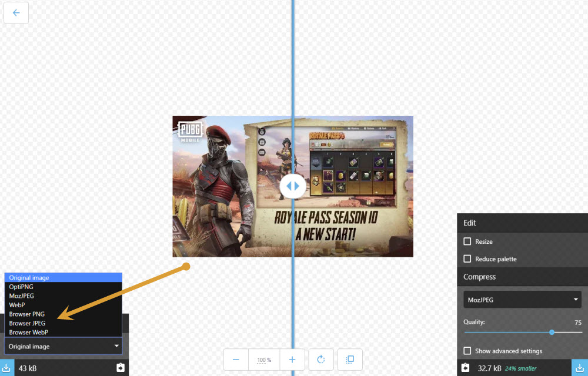This screenshot has height=376, width=588.
Task: Copy left panel settings icon
Action: point(121,368)
